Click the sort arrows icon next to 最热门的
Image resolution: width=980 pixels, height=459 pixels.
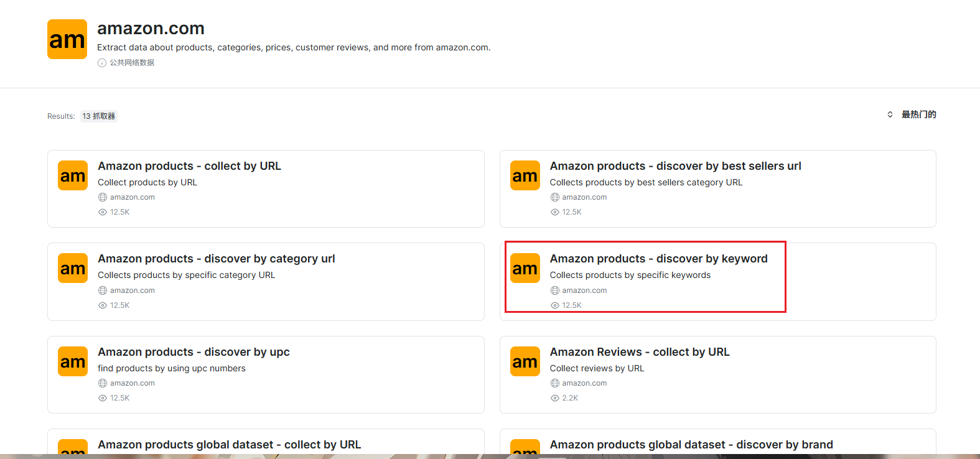(890, 114)
